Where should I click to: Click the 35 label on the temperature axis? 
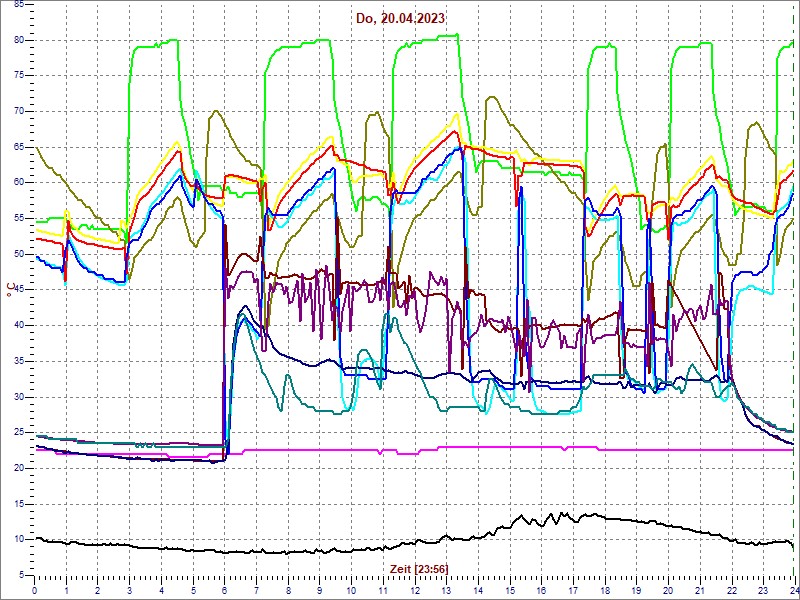click(18, 361)
